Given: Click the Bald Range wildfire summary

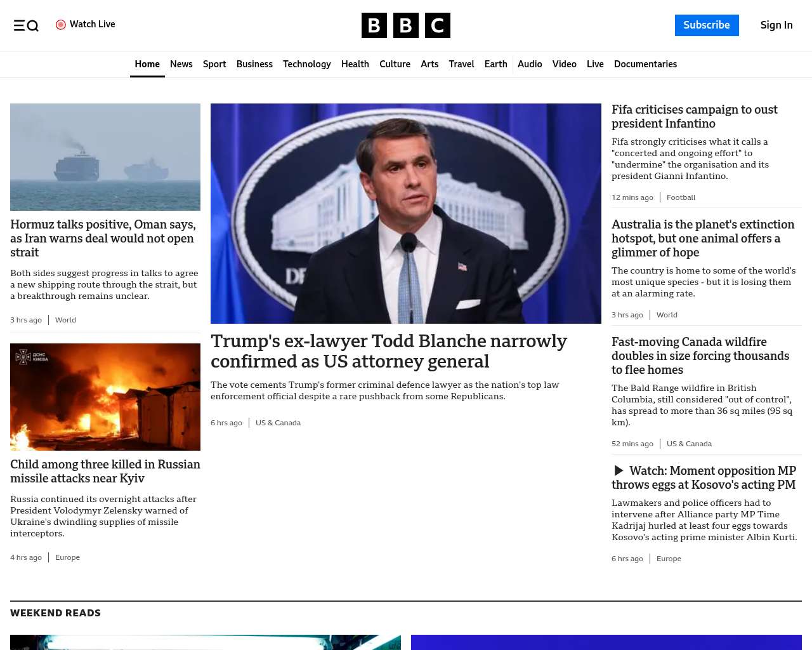Looking at the screenshot, I should 702,405.
